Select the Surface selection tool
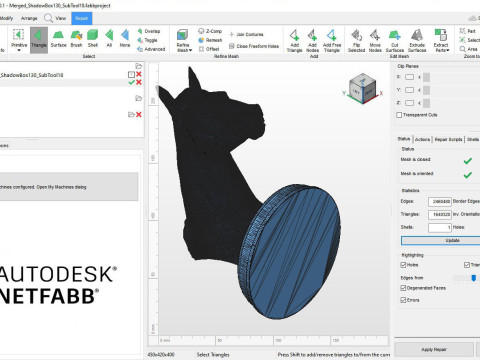This screenshot has width=480, height=360. (58, 39)
